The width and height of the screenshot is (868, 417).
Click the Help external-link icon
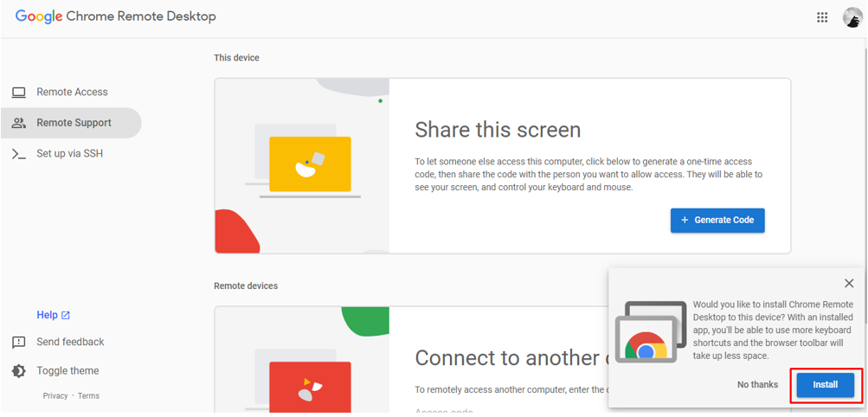point(65,315)
